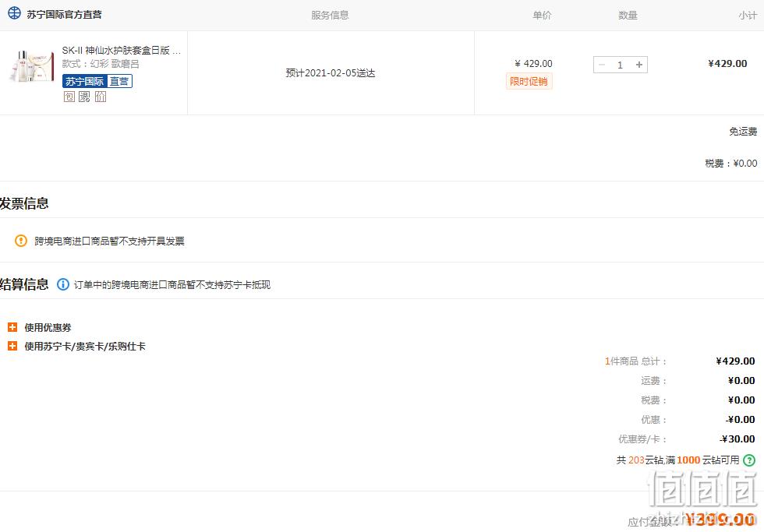Click the 退 return service icon
764x532 pixels.
click(84, 97)
